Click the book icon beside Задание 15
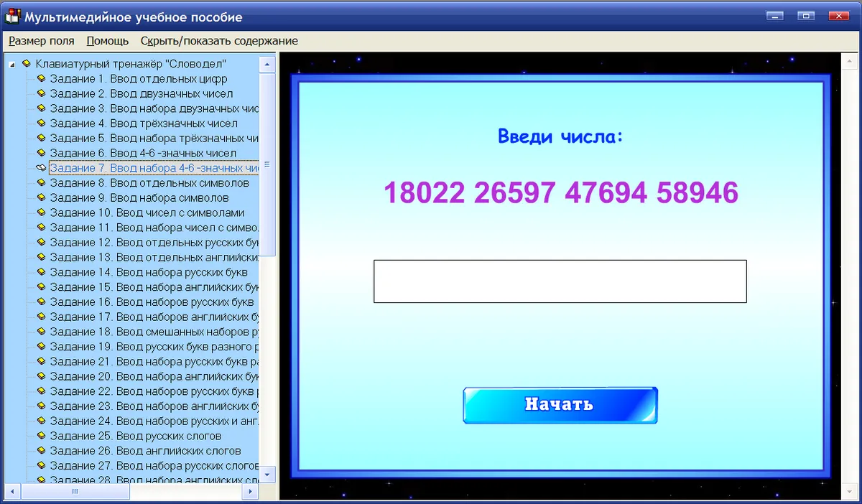The width and height of the screenshot is (862, 504). (41, 287)
